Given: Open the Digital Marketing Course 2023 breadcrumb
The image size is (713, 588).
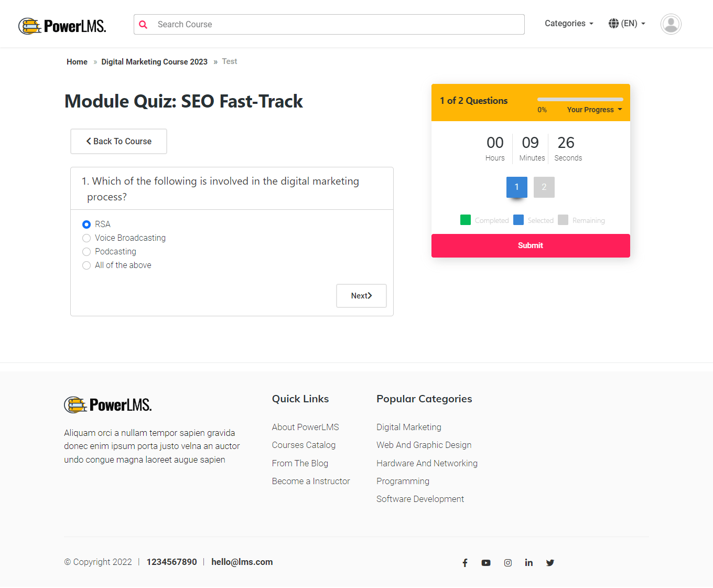Looking at the screenshot, I should click(154, 61).
